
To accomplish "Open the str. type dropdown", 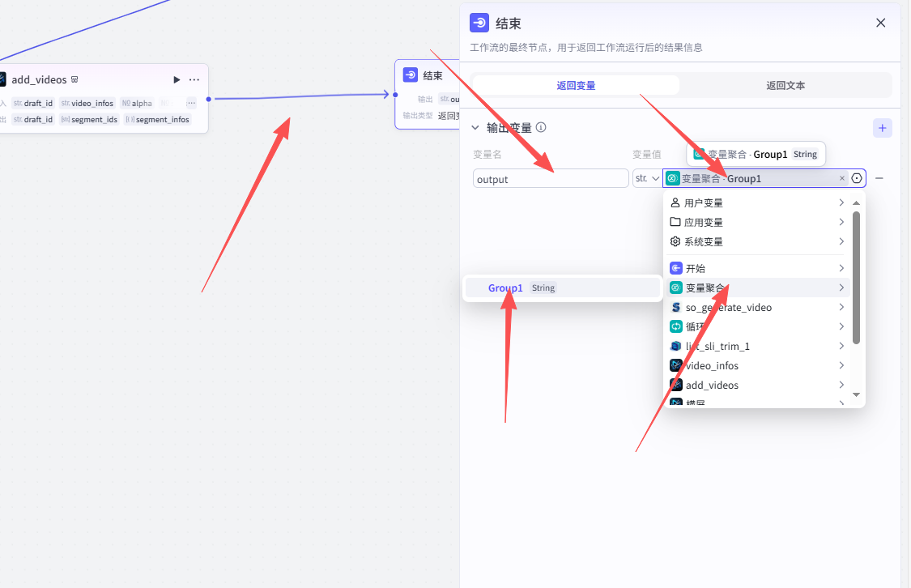I will coord(647,178).
